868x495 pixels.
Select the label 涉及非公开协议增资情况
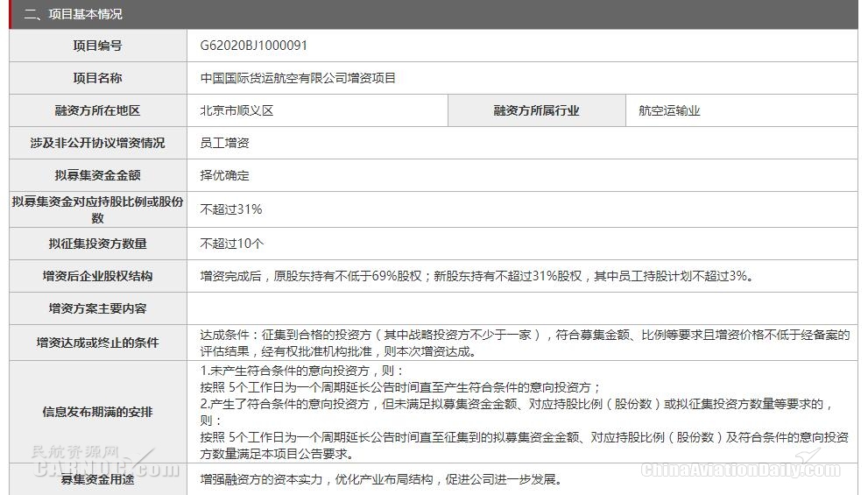97,143
